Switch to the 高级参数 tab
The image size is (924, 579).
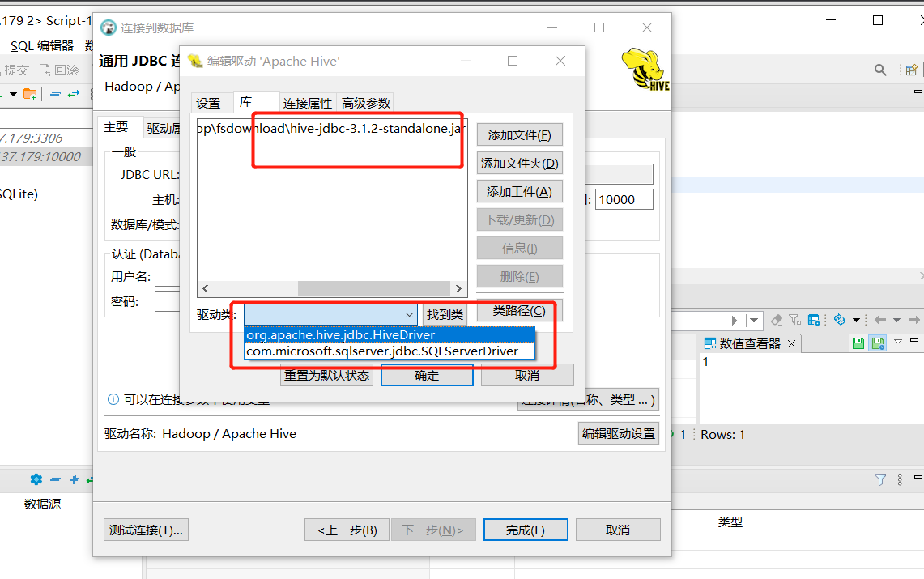point(366,103)
